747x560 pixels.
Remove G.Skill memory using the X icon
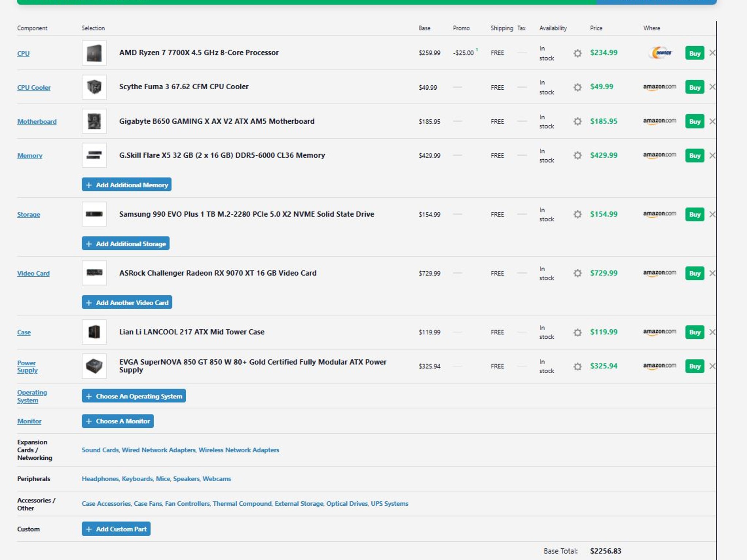pos(712,156)
